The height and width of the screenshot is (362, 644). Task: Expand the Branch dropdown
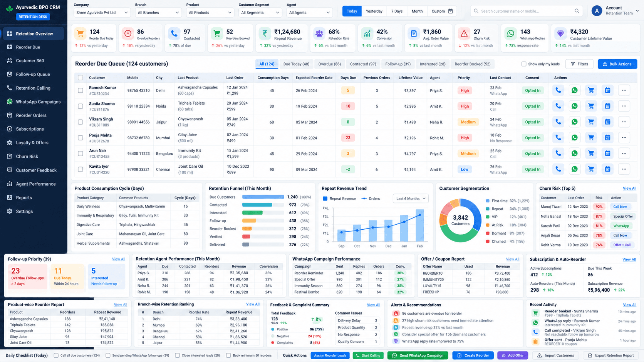(x=158, y=13)
